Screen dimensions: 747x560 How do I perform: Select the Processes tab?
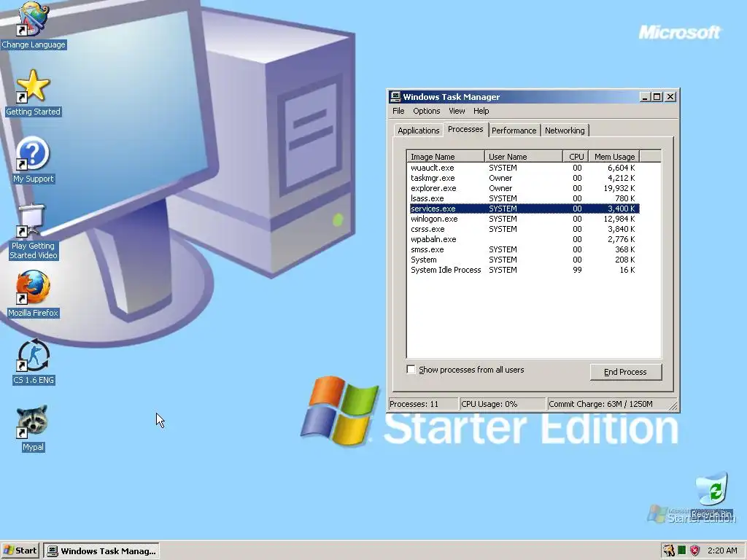[465, 129]
